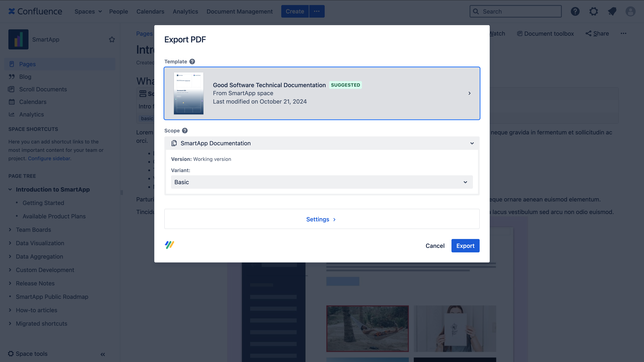
Task: Collapse Introduction to SmartApp page tree
Action: pyautogui.click(x=10, y=189)
